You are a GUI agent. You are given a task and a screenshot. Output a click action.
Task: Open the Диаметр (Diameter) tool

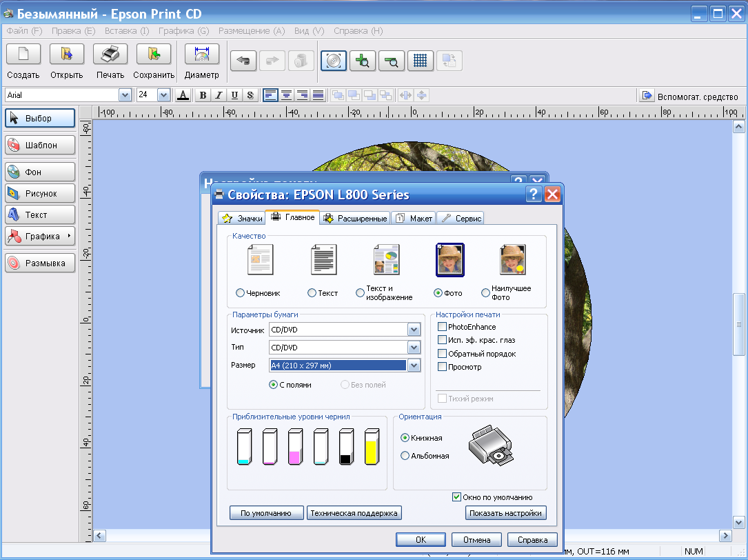tap(202, 54)
